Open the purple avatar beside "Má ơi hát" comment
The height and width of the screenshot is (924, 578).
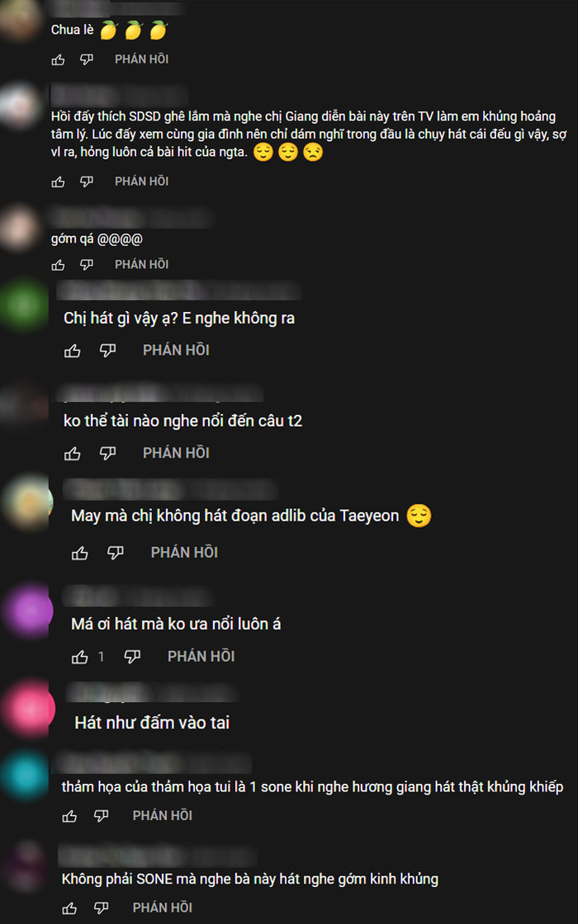click(x=28, y=610)
